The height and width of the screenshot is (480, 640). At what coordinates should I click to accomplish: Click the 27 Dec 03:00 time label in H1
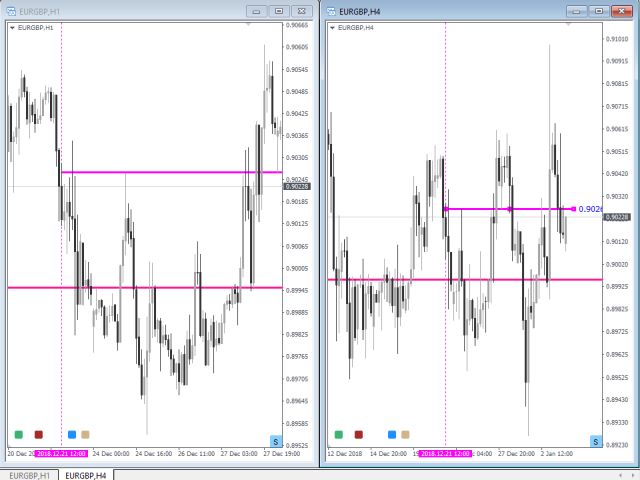[239, 453]
